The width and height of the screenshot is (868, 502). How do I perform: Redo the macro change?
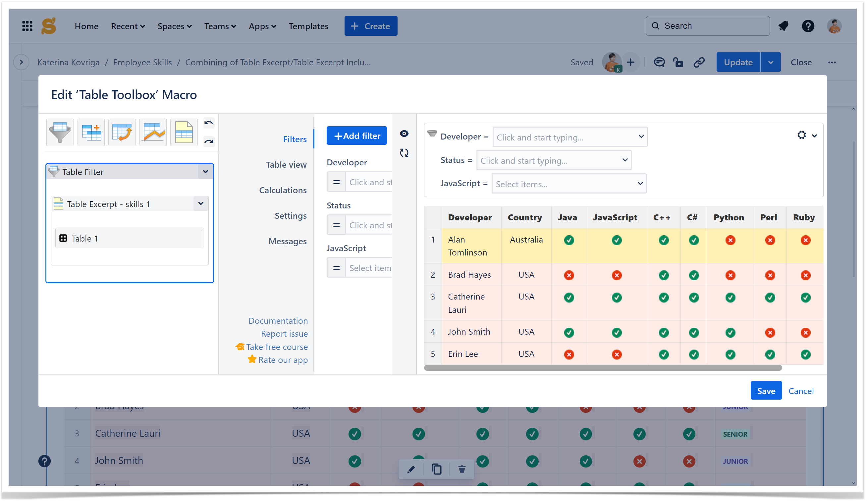pos(209,141)
